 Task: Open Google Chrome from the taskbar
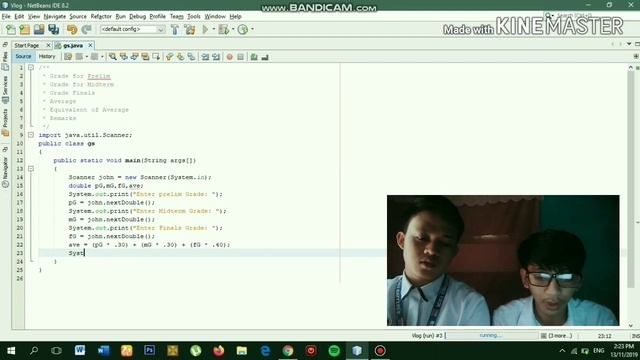288,351
